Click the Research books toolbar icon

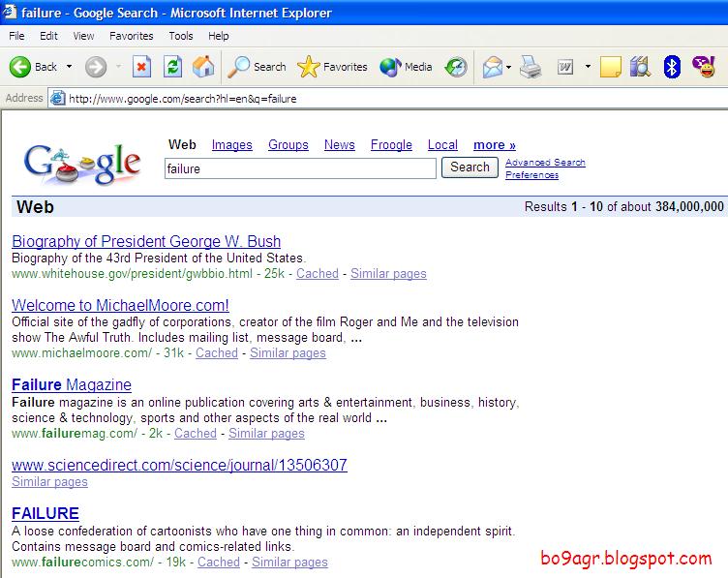641,67
